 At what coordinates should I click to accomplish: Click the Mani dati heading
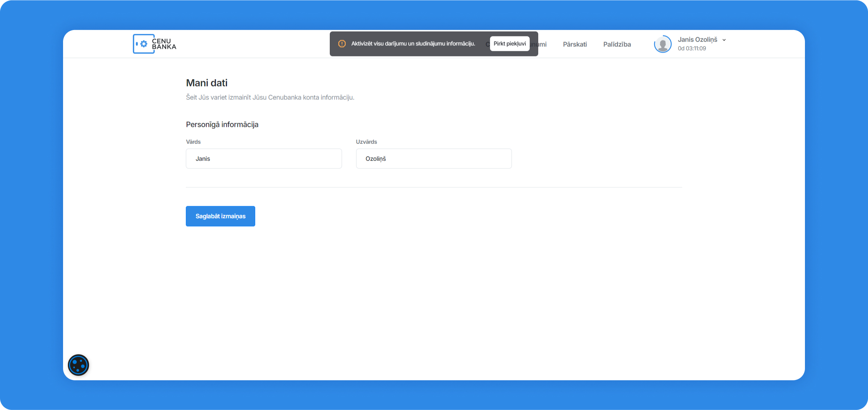click(207, 83)
